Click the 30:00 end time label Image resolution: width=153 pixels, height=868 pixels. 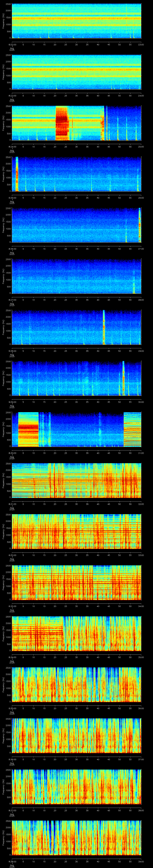(141, 402)
